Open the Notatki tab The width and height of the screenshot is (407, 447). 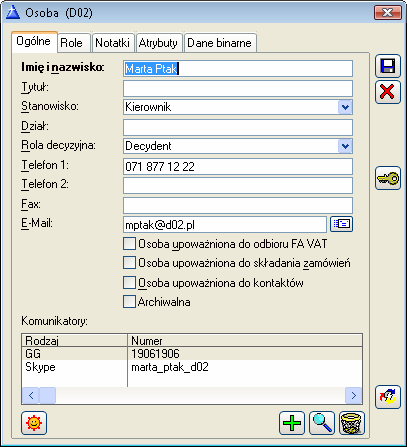[x=113, y=43]
